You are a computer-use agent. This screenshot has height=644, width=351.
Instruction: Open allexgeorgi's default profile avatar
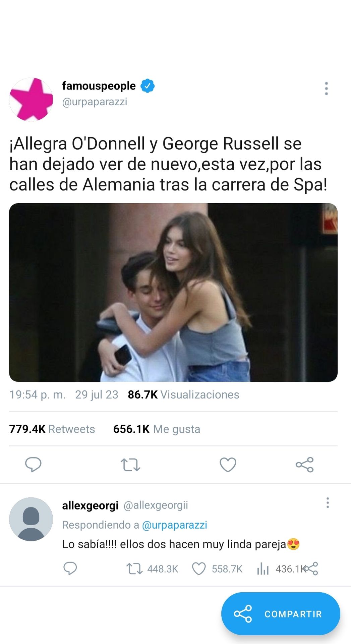pos(31,519)
